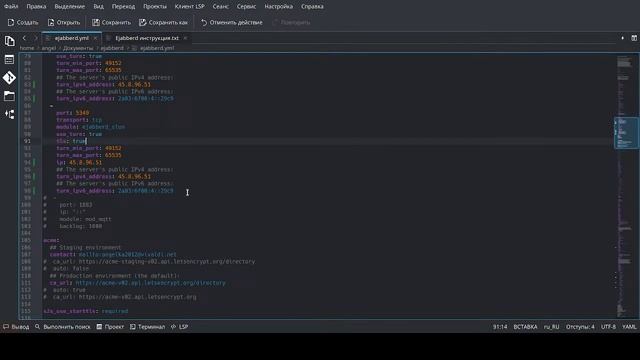Open the Справка menu

312,7
